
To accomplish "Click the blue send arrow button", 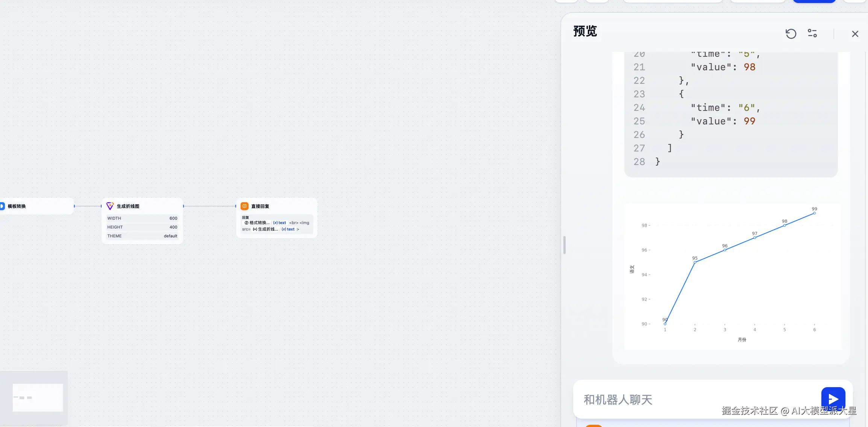I will tap(833, 398).
